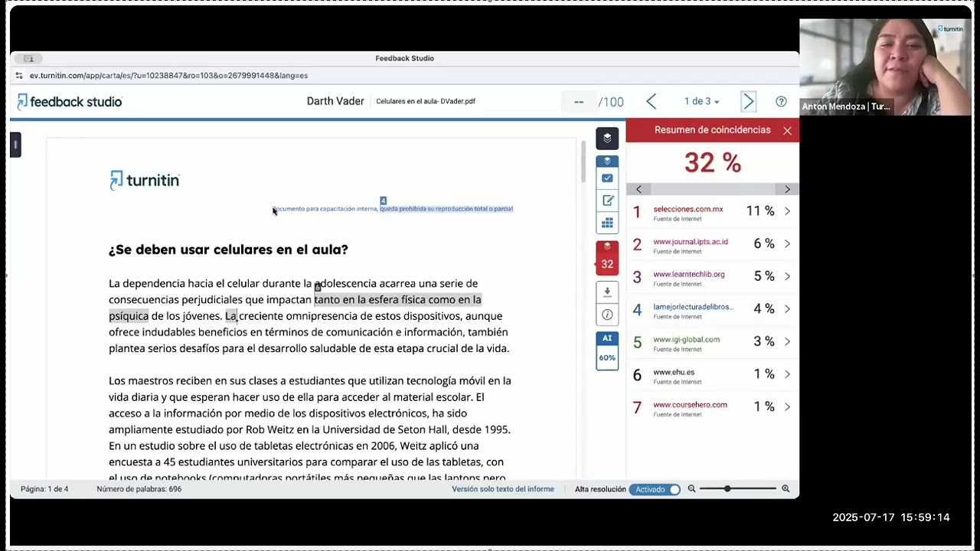
Task: Open the 1 de 3 paper dropdown
Action: click(701, 101)
